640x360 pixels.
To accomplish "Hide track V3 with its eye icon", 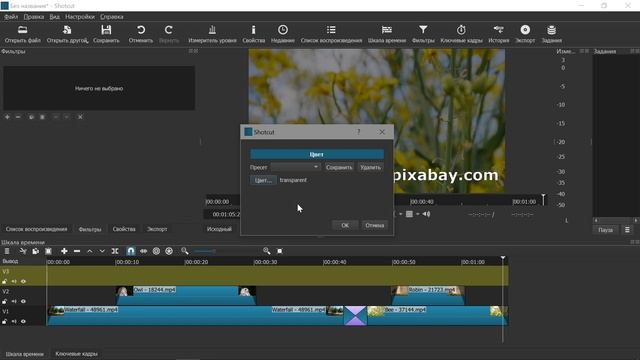I will (23, 281).
